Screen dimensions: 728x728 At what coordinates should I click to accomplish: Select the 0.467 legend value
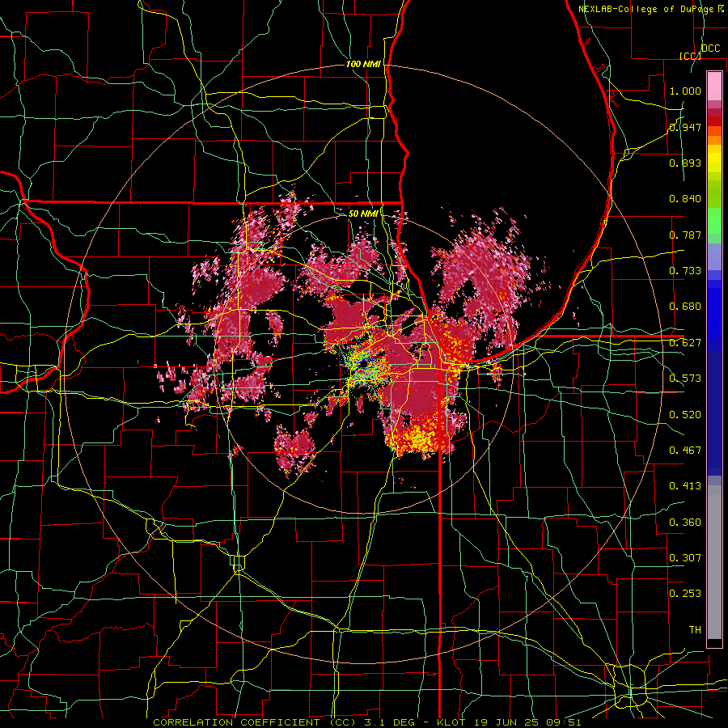tap(685, 451)
